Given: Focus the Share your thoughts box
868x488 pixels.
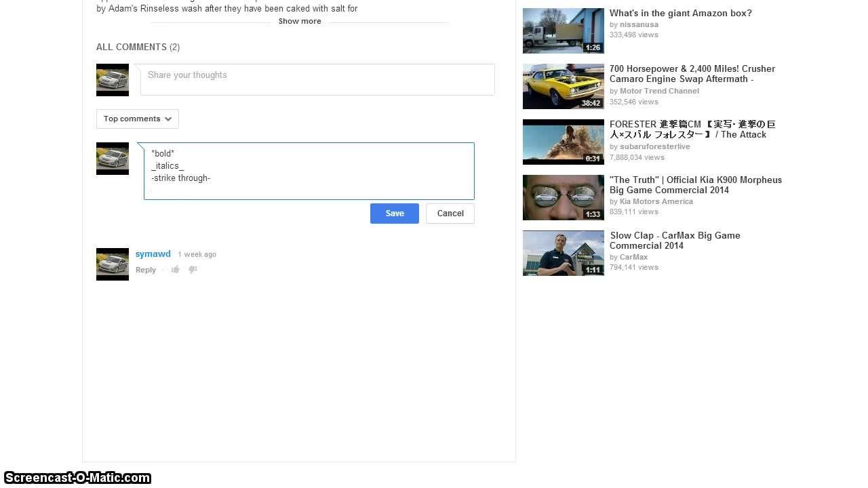Looking at the screenshot, I should 317,79.
